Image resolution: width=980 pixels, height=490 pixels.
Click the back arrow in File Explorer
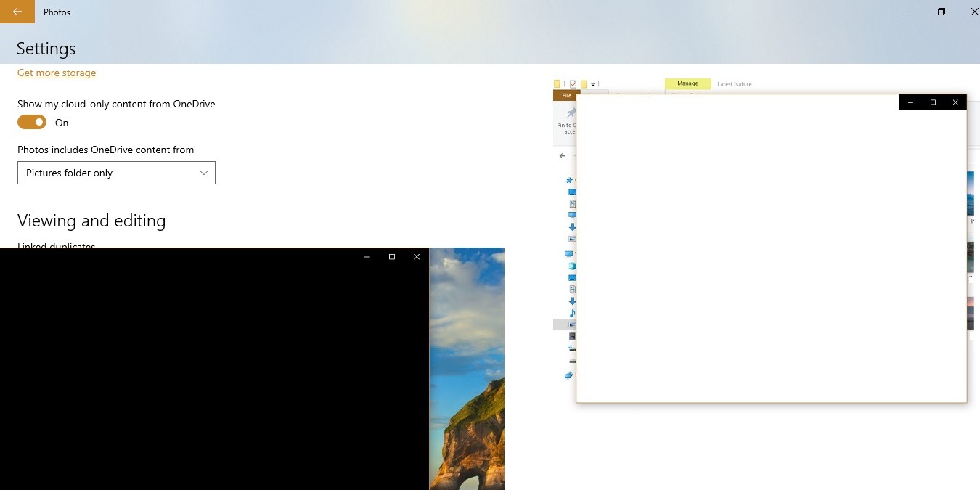563,155
